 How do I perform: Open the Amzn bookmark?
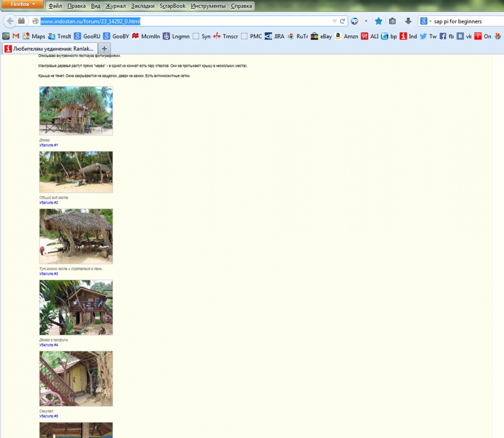[346, 37]
